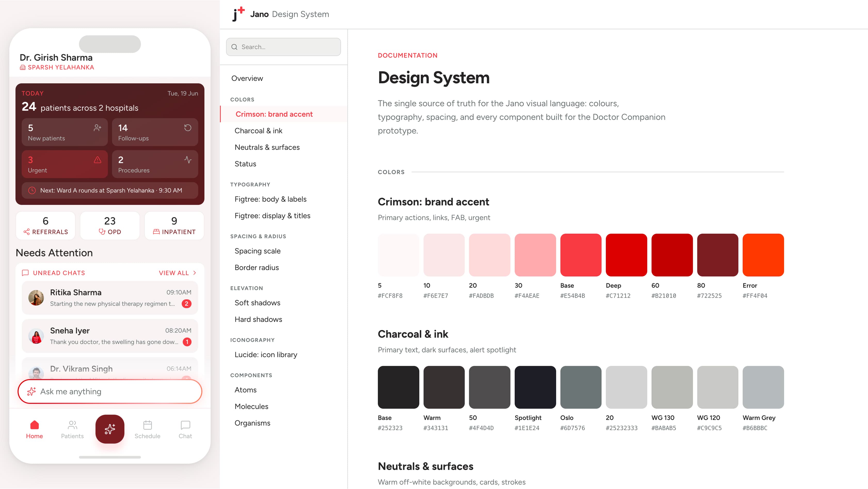Screen dimensions: 868x489
Task: Click the Ask me anything input
Action: coord(110,391)
